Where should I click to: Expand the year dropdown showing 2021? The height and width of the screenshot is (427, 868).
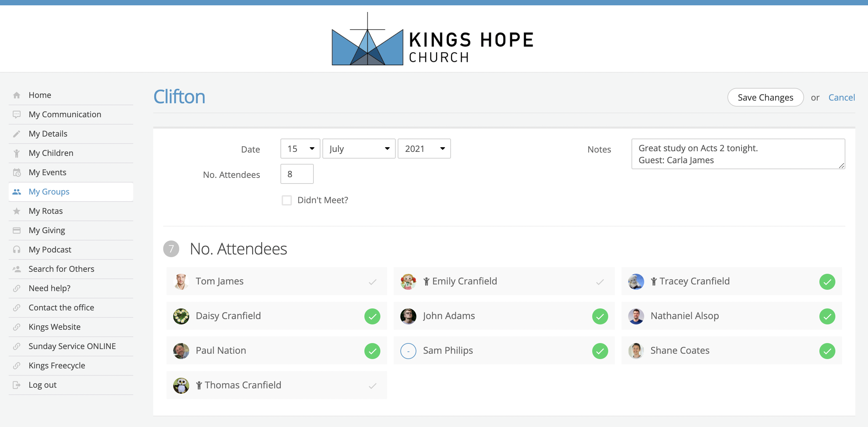[424, 148]
